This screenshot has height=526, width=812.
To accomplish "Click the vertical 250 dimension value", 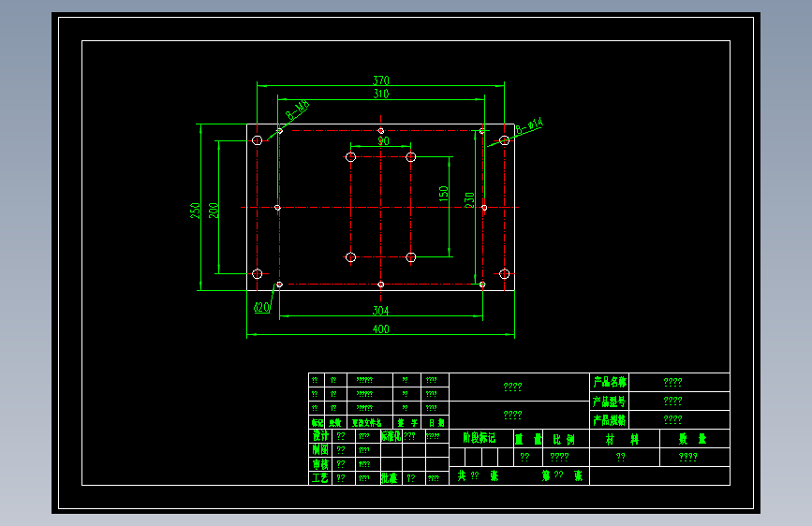I will pos(195,211).
